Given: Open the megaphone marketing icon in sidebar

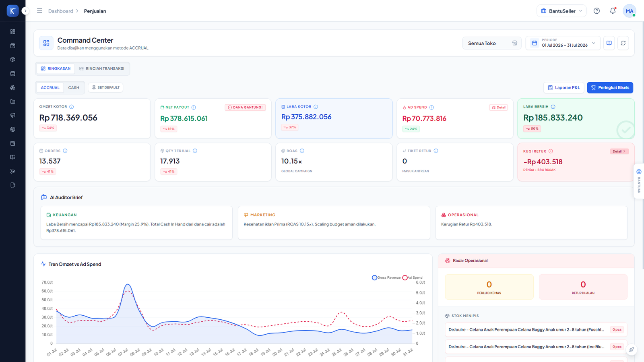Looking at the screenshot, I should [x=12, y=115].
